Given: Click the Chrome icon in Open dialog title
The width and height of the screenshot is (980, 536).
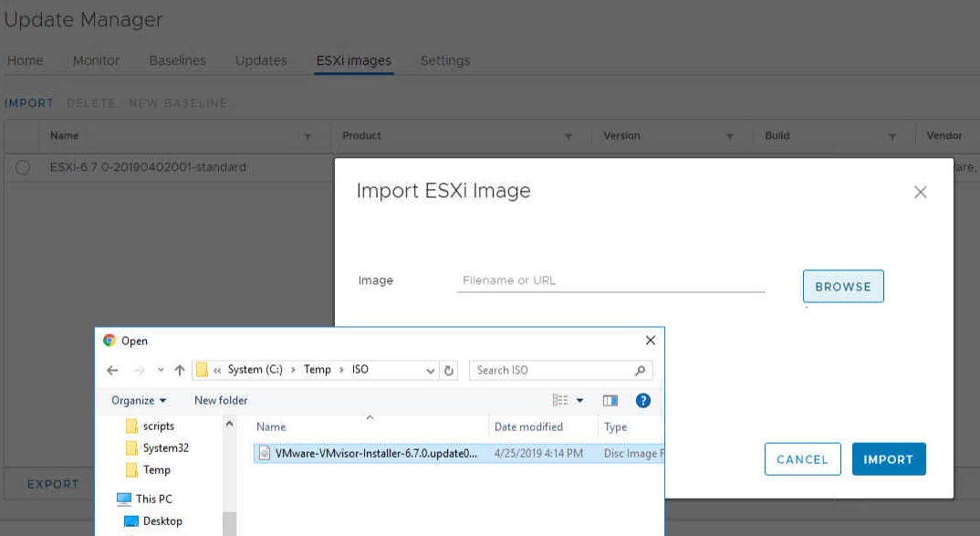Looking at the screenshot, I should click(x=109, y=341).
